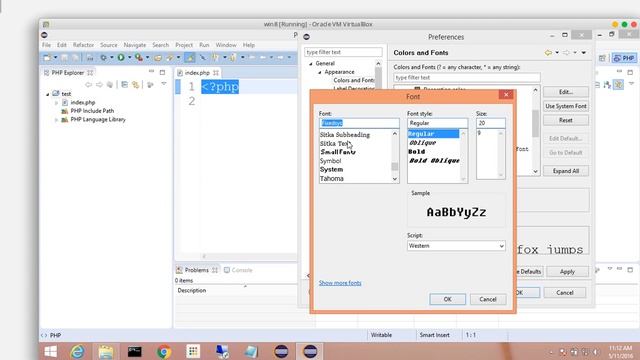Click Collapse All icon in PHP Explorer

tap(124, 84)
